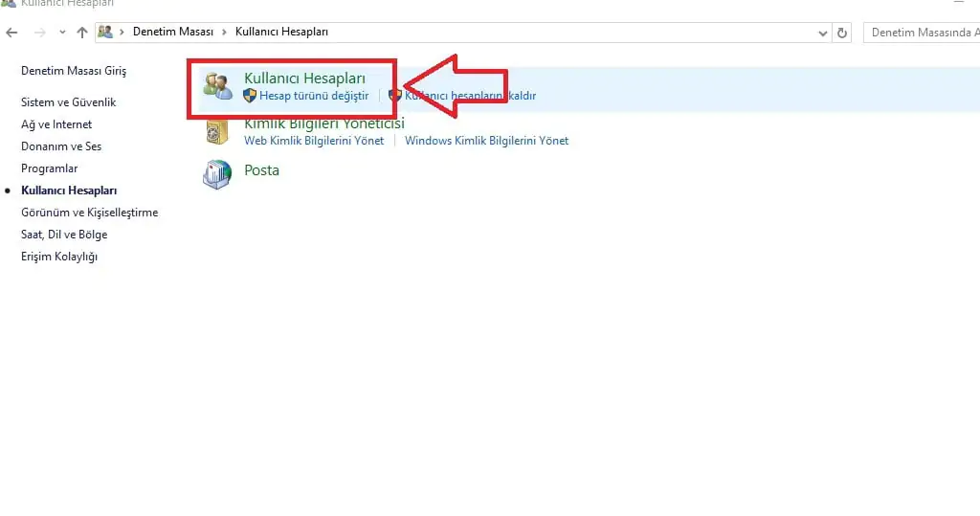Go back with the left arrow button
Screen dimensions: 980x516
coord(11,33)
